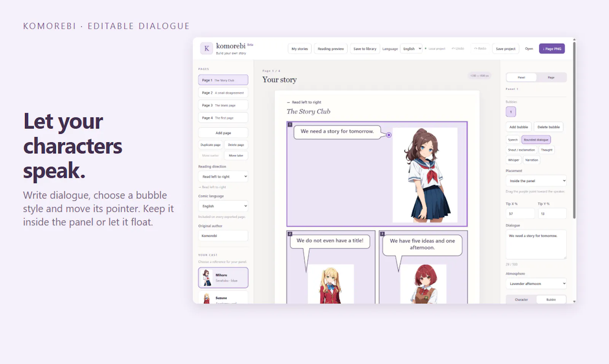Click the sailor uniform girl in panel 1
Viewport: 609px width, 364px height.
pos(425,175)
